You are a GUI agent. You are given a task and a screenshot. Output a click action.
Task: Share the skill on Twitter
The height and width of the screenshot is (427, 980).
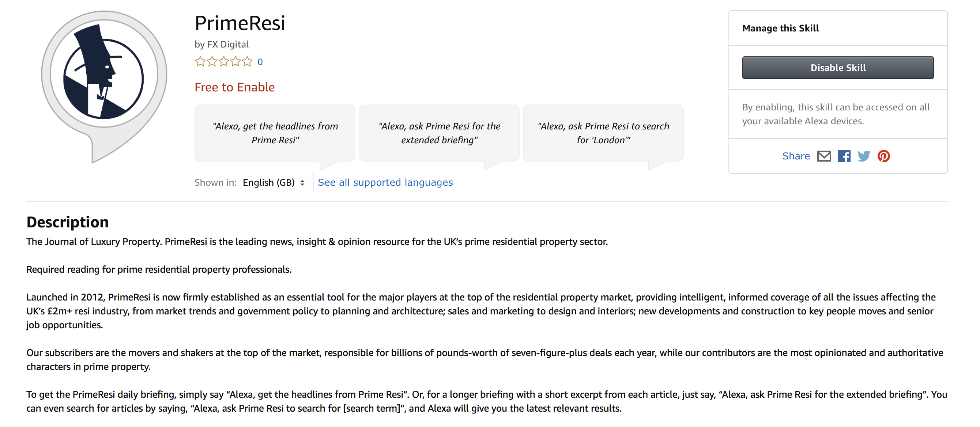[x=864, y=156]
